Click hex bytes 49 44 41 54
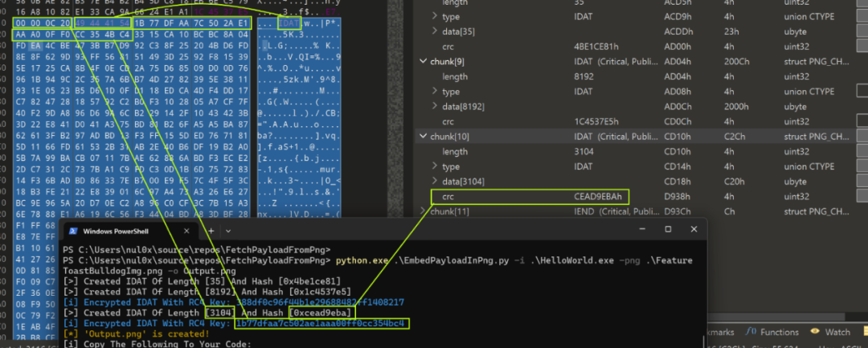This screenshot has width=868, height=348. 101,23
